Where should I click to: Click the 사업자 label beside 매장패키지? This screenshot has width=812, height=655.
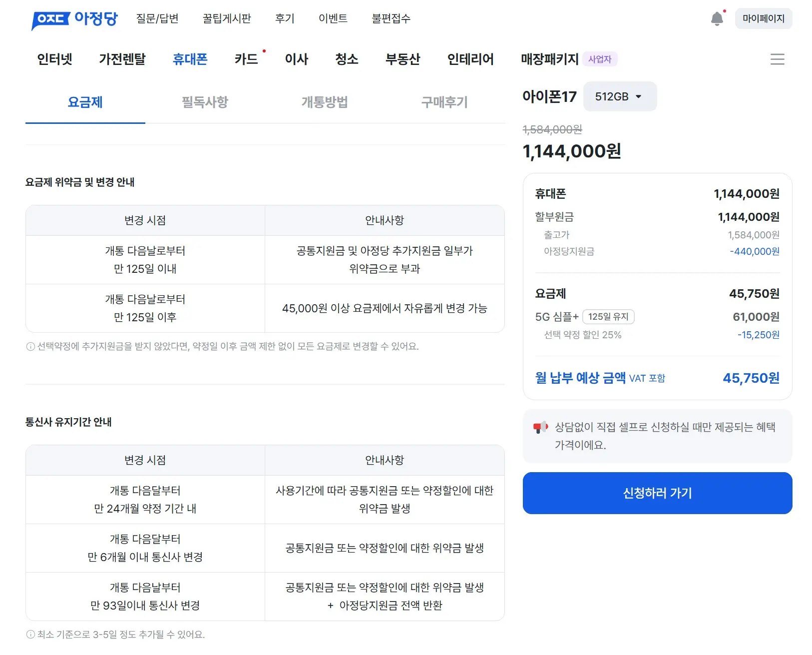click(x=600, y=59)
